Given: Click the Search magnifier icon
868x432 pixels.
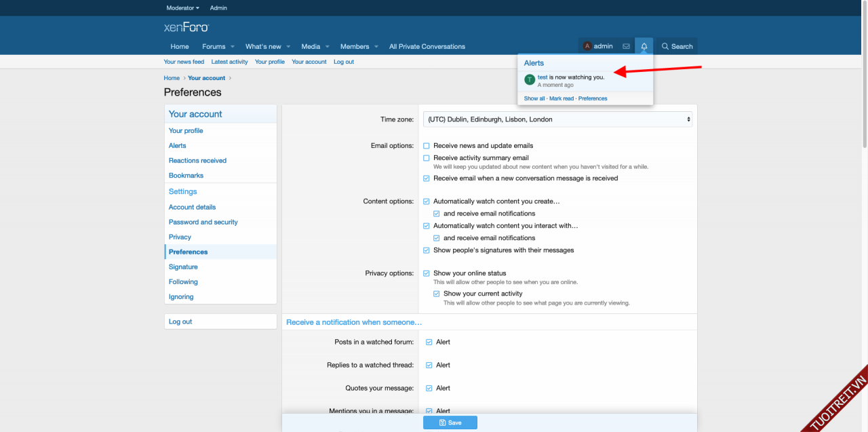Looking at the screenshot, I should pos(665,47).
